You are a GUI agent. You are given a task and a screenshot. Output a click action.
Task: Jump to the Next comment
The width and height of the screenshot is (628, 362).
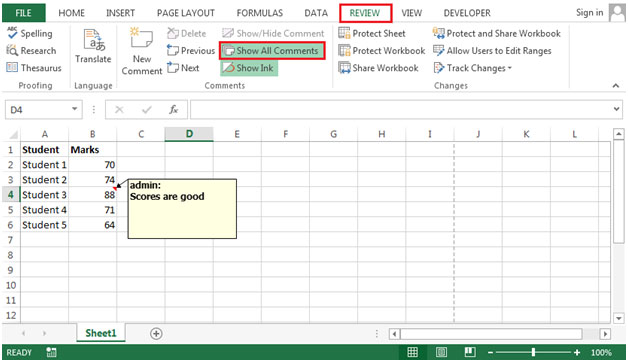pyautogui.click(x=183, y=68)
